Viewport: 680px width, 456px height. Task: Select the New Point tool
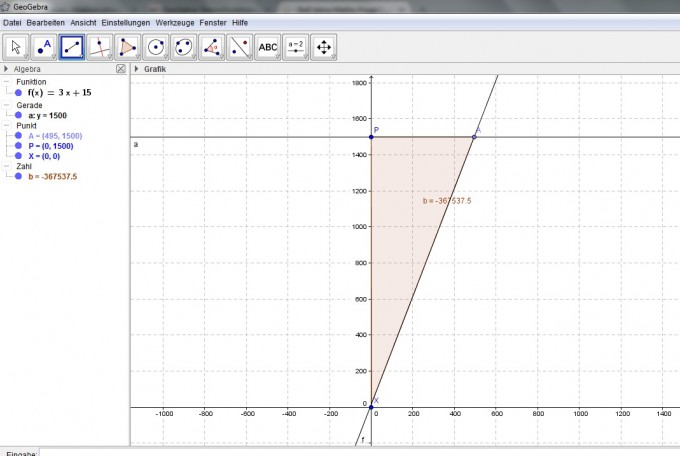click(44, 46)
